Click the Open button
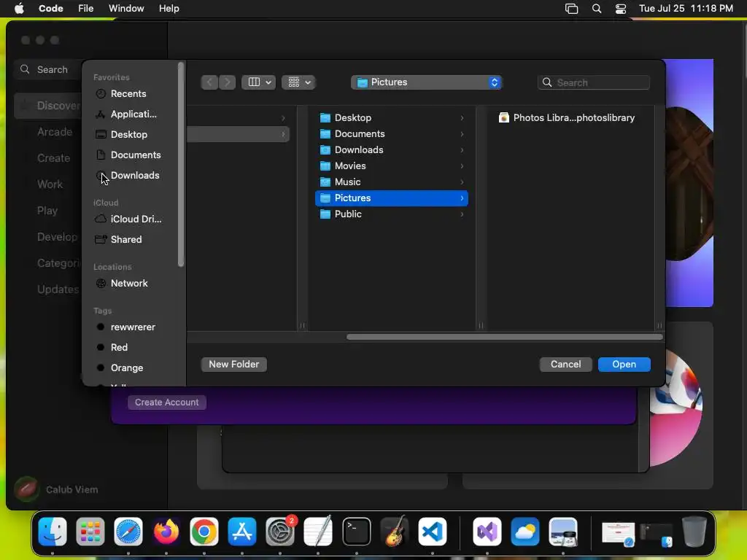Viewport: 747px width, 560px height. click(x=624, y=365)
